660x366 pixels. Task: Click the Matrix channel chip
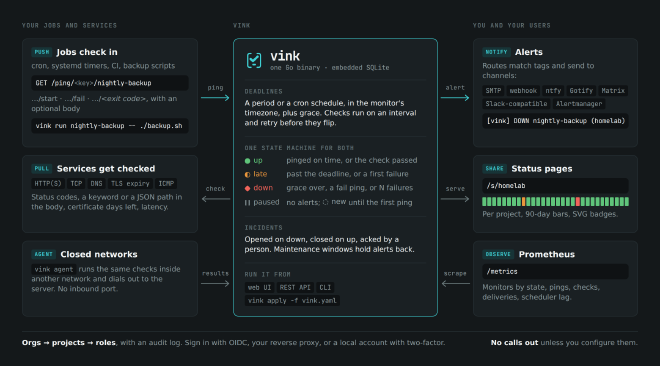click(x=613, y=91)
